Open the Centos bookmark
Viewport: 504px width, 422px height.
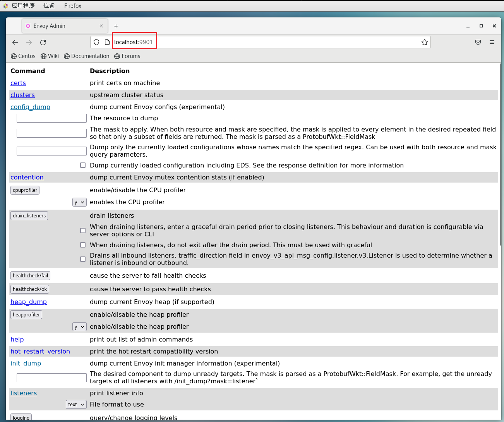coord(23,56)
